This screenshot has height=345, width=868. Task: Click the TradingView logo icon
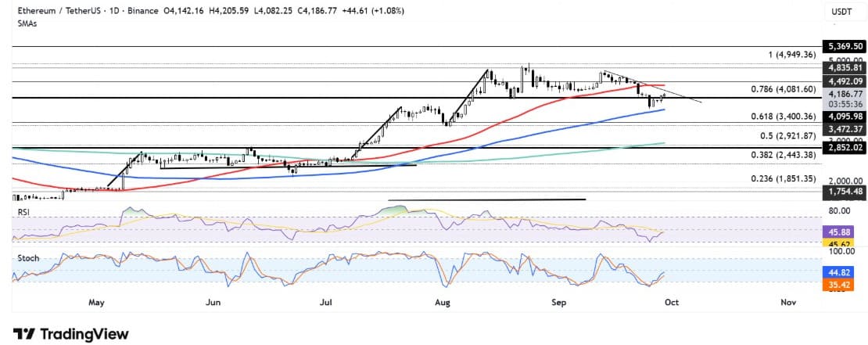pos(24,334)
